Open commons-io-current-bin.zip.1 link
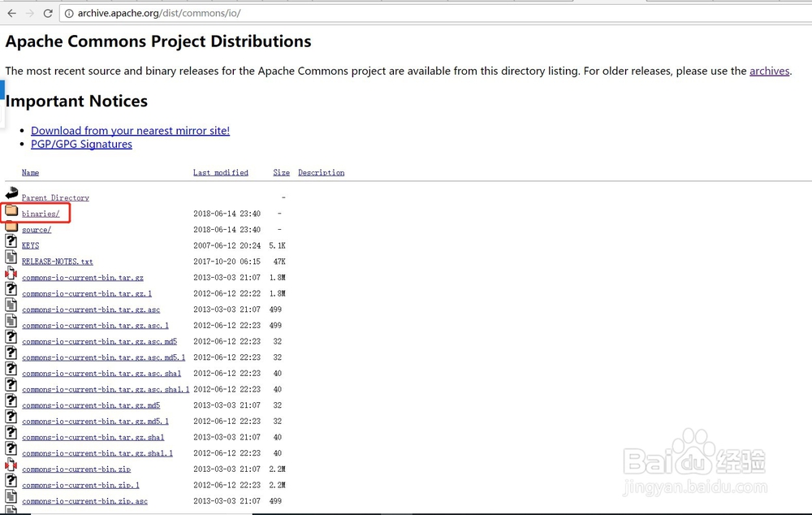 click(80, 486)
